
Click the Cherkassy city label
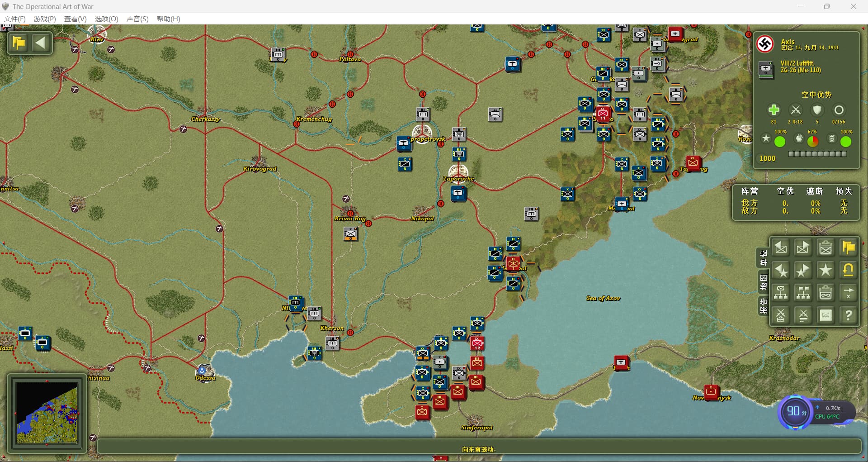205,119
